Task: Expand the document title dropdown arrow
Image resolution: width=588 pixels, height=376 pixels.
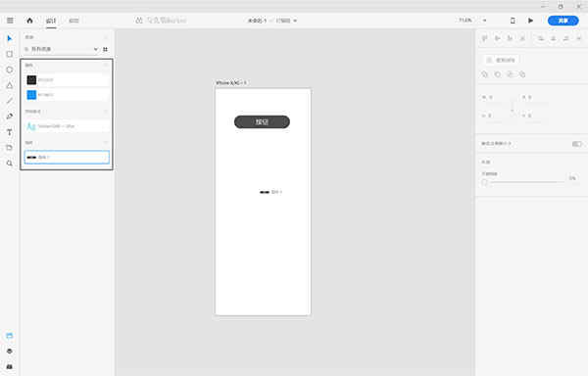Action: 295,21
